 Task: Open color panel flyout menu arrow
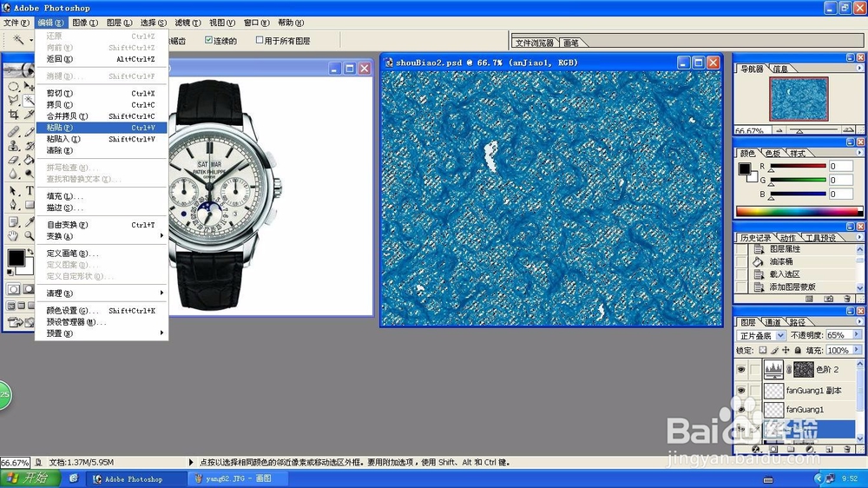click(859, 153)
